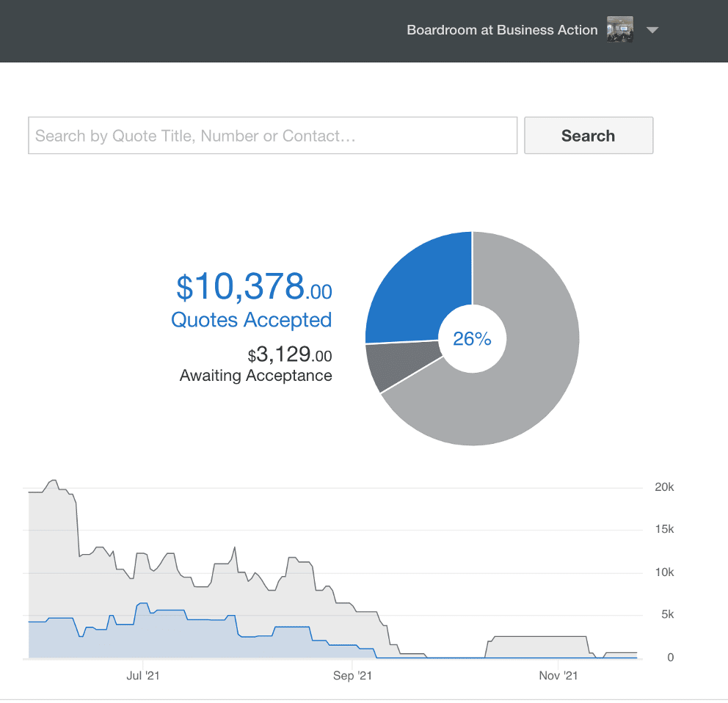Click the 26% donut center label
The image size is (728, 703).
click(x=472, y=338)
